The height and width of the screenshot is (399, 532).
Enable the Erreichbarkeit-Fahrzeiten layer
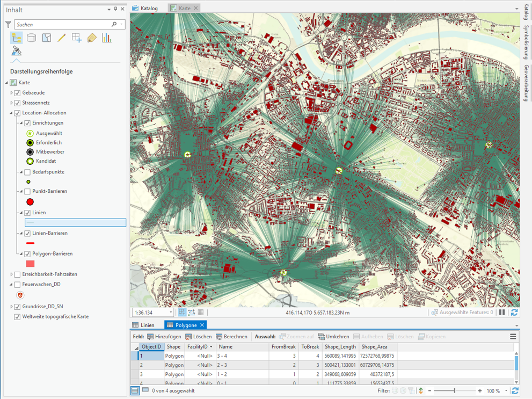coord(17,274)
